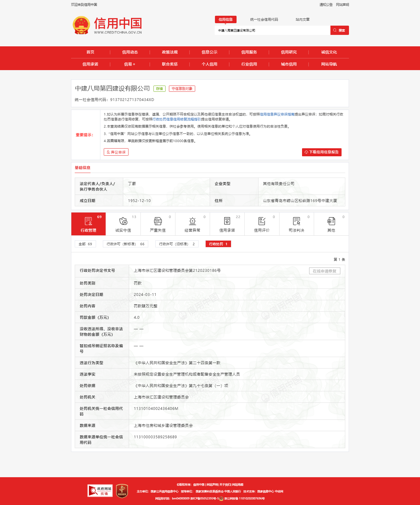Switch to the 统一社会信用代码 search tab
Screen dimensions: 420x505
click(264, 19)
